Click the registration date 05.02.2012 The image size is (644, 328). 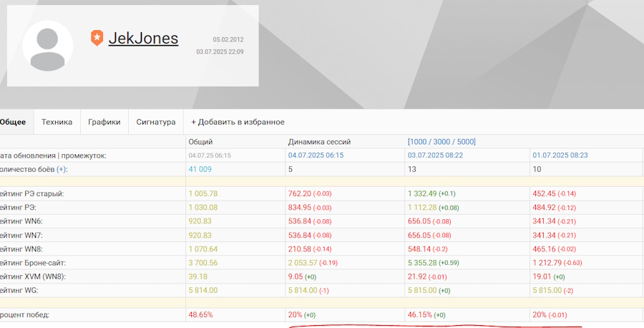pos(228,40)
